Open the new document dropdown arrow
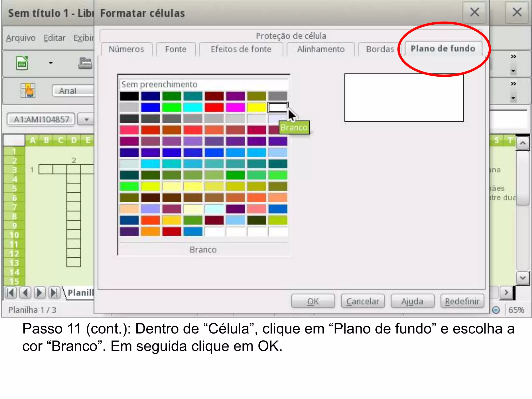Viewport: 532px width, 399px height. coord(51,63)
